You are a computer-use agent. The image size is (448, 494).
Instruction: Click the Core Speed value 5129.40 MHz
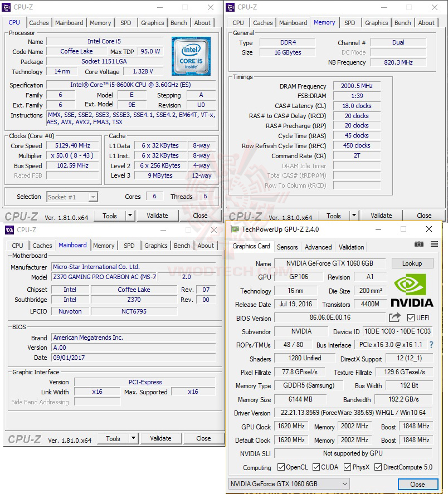tap(72, 145)
